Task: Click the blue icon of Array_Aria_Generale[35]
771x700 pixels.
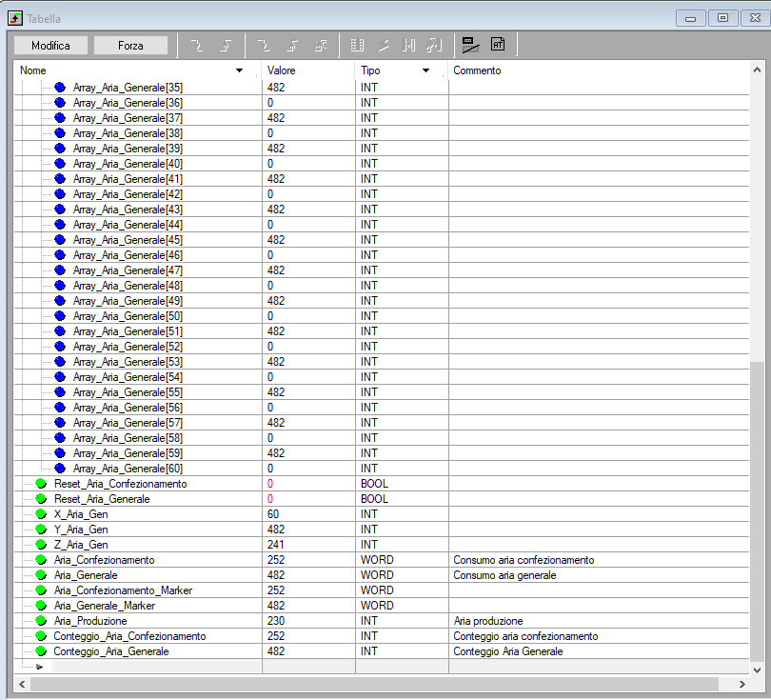Action: pos(60,88)
